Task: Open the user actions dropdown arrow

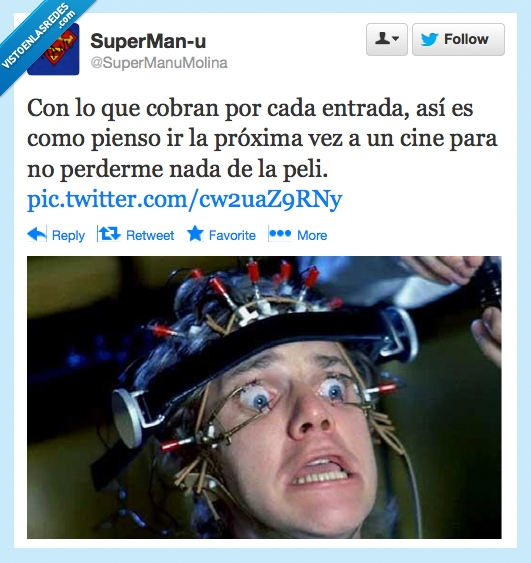Action: (x=396, y=38)
